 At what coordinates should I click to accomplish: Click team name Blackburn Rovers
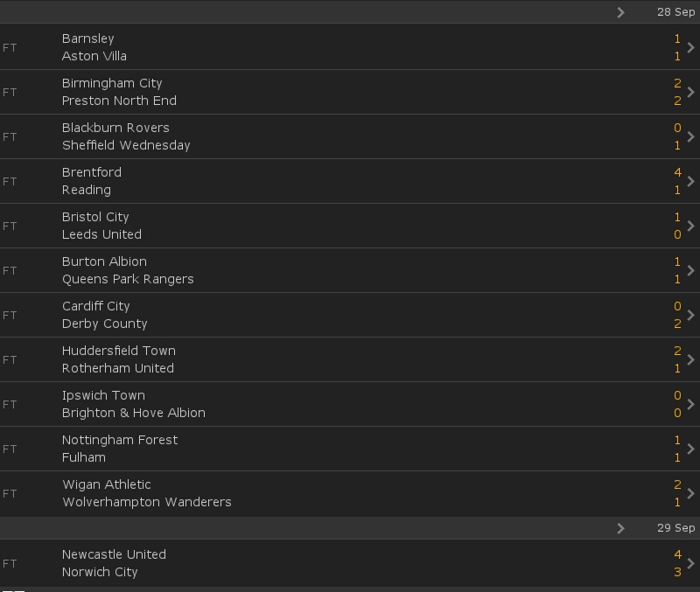(x=115, y=128)
